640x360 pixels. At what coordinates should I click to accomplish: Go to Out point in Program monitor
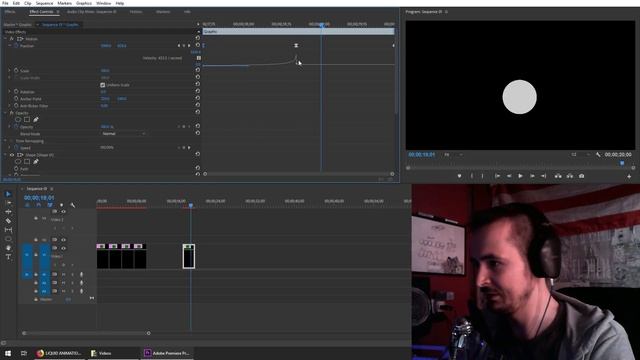coord(544,176)
